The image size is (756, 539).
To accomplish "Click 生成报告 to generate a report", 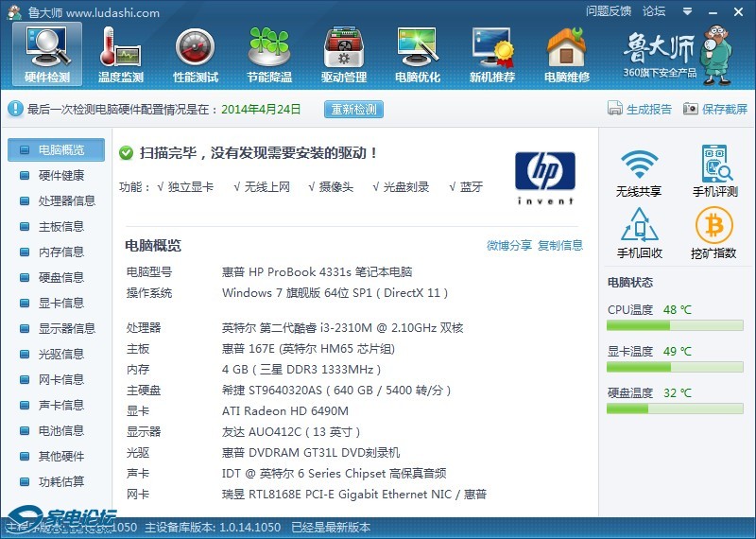I will click(x=640, y=109).
